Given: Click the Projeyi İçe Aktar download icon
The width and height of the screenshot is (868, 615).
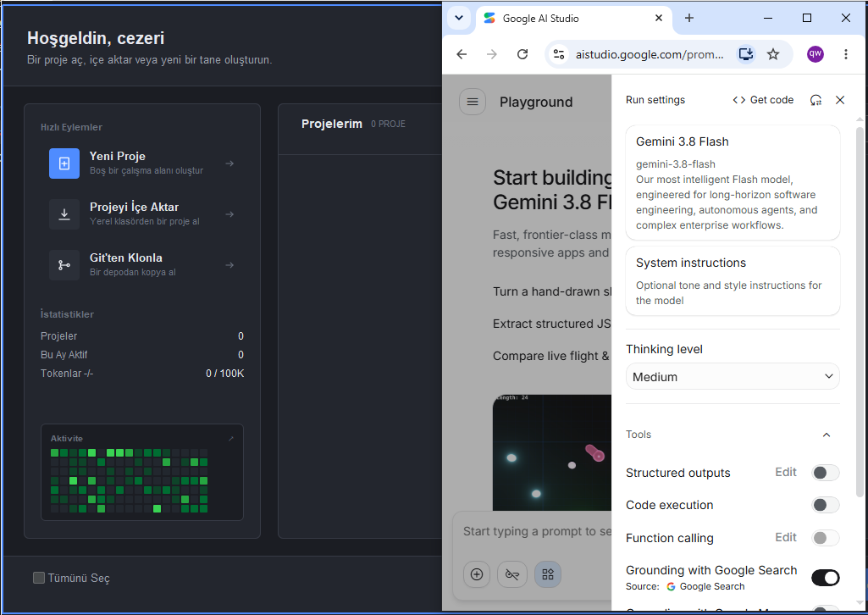Looking at the screenshot, I should pos(64,214).
